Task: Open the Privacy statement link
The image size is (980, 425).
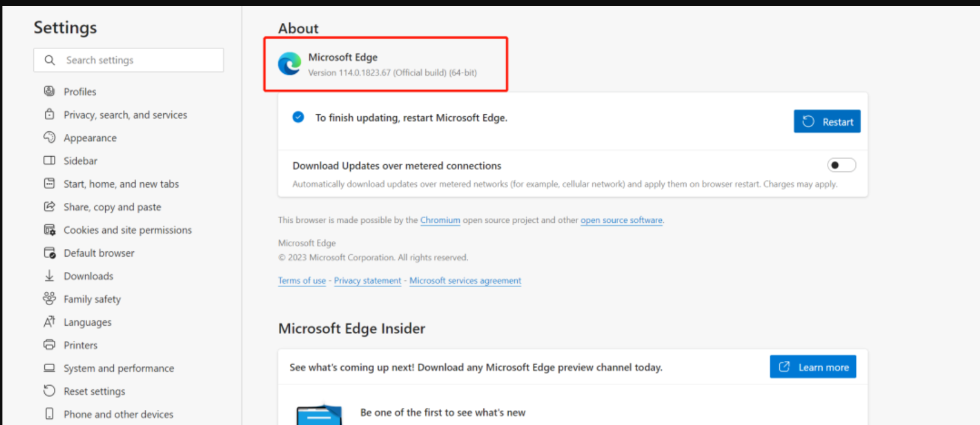Action: click(x=368, y=280)
